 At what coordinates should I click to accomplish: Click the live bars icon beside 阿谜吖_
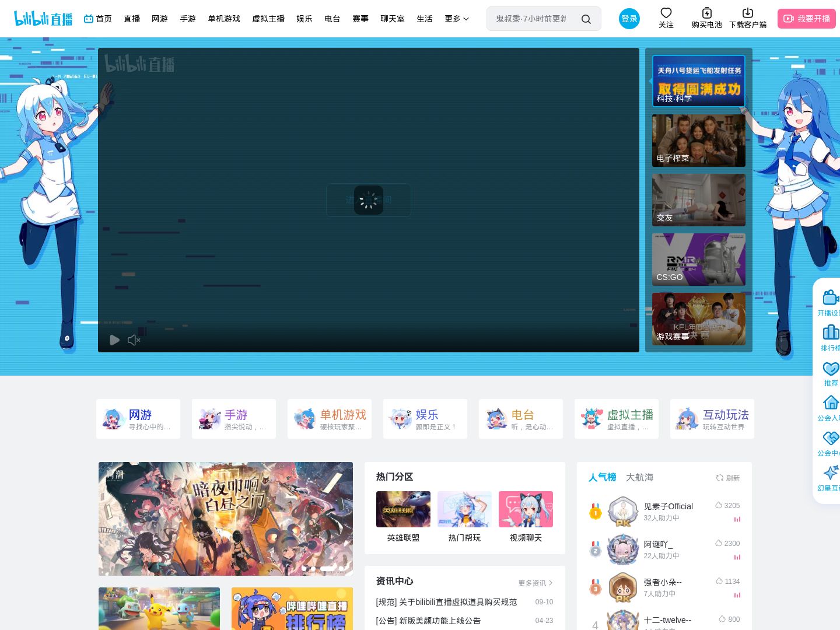[x=737, y=557]
